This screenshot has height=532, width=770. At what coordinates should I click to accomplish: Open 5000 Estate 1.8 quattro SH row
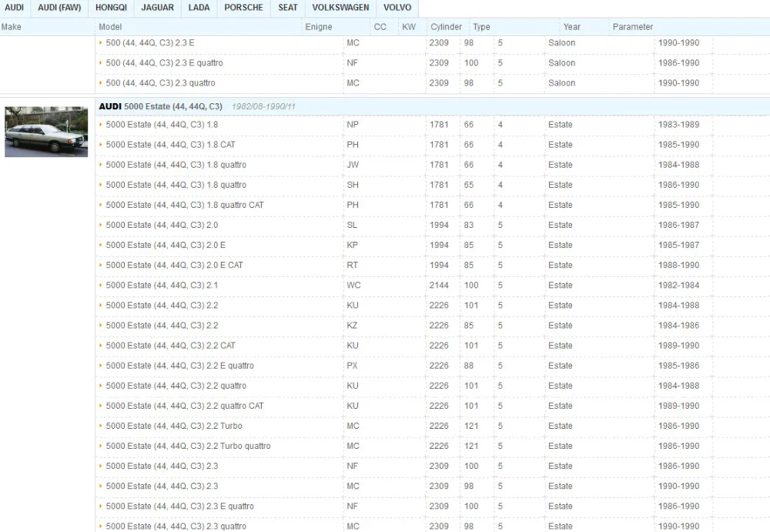176,186
